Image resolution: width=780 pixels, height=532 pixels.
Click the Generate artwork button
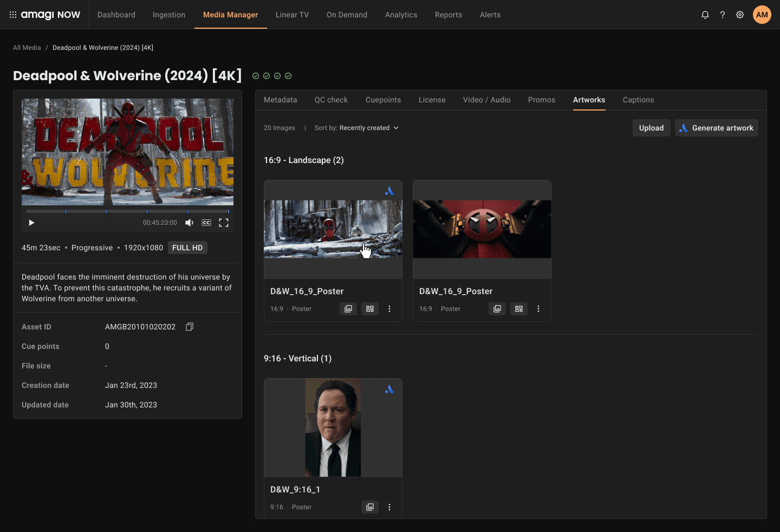coord(716,128)
